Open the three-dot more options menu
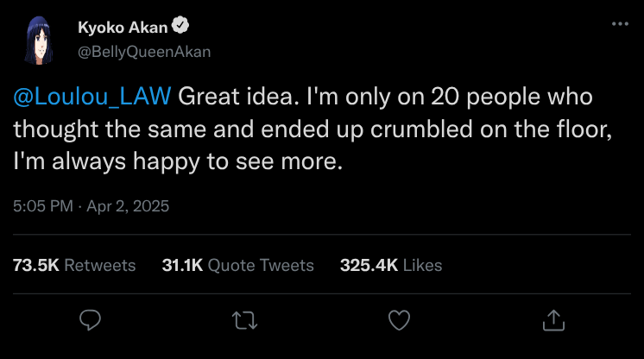Screen dimensions: 644x359 [x=619, y=23]
